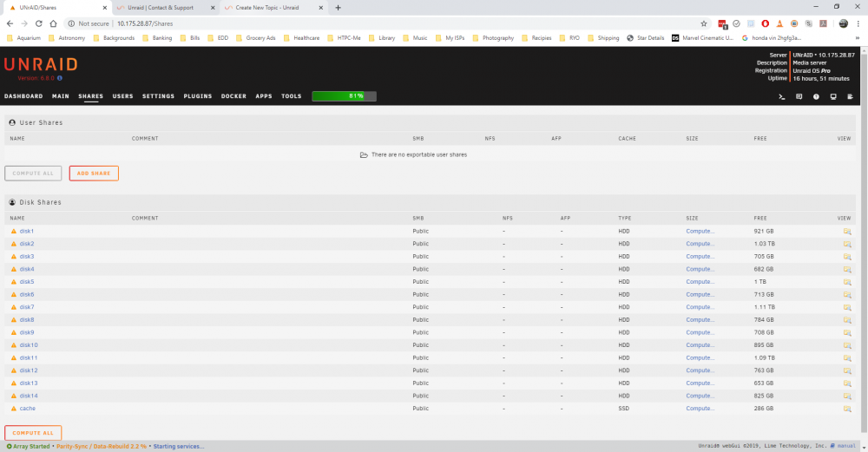This screenshot has width=868, height=452.
Task: Browse disk1 using its view icon
Action: [847, 232]
